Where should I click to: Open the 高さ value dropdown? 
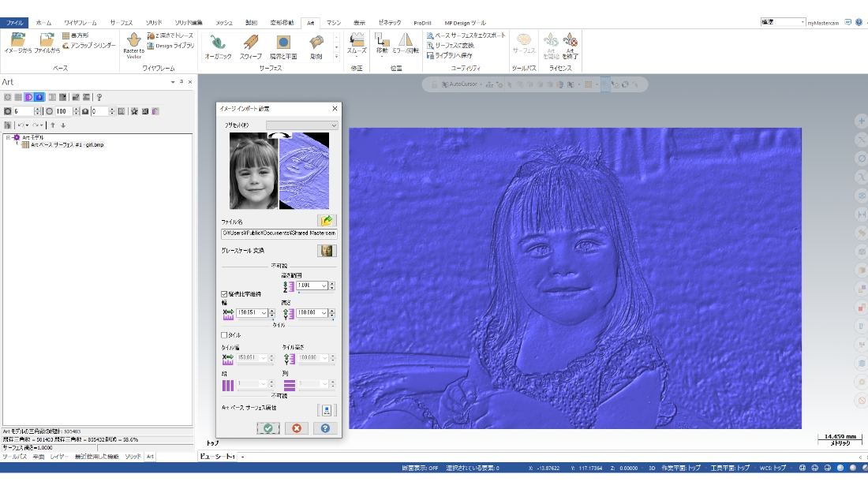click(x=324, y=313)
